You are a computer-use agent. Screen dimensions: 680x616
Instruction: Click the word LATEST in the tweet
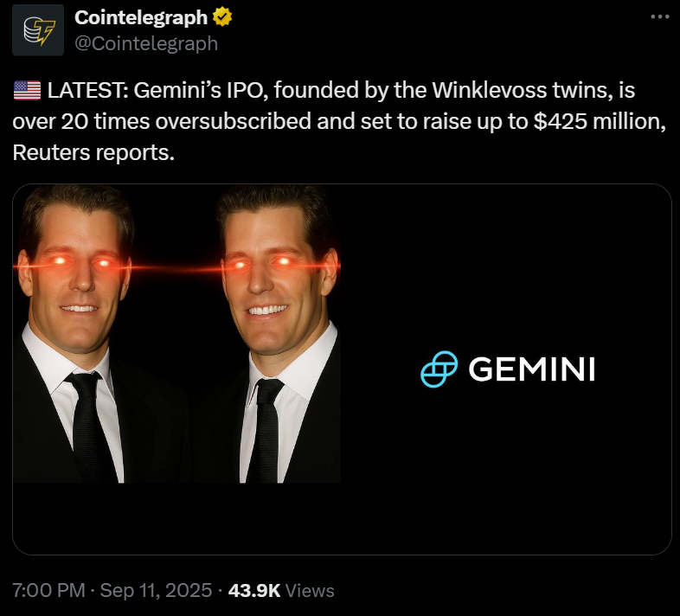86,90
